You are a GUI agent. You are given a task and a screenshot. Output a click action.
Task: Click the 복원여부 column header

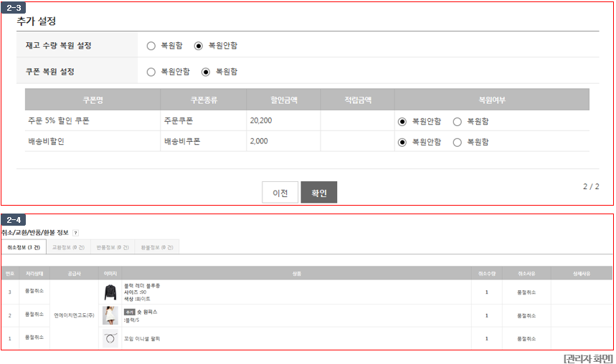coord(492,100)
